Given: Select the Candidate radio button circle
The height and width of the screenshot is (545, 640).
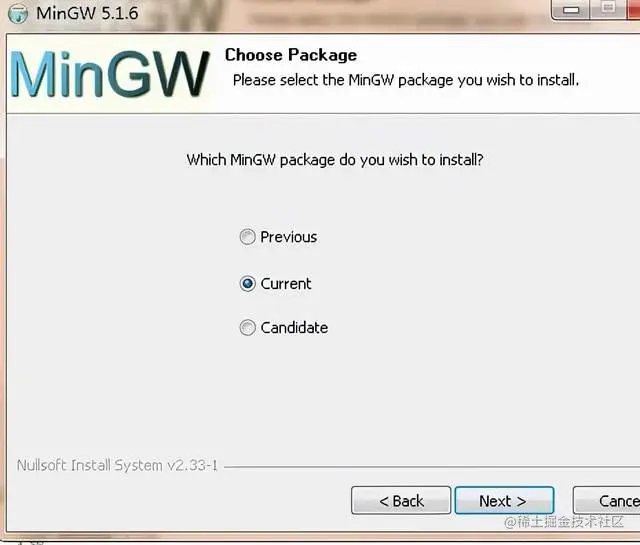Looking at the screenshot, I should coord(247,327).
